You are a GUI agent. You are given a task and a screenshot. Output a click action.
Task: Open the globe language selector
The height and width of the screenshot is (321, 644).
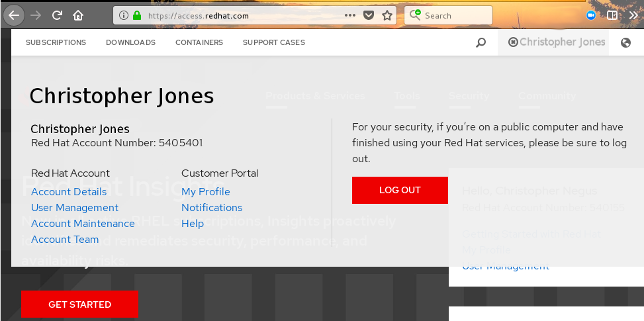[626, 42]
